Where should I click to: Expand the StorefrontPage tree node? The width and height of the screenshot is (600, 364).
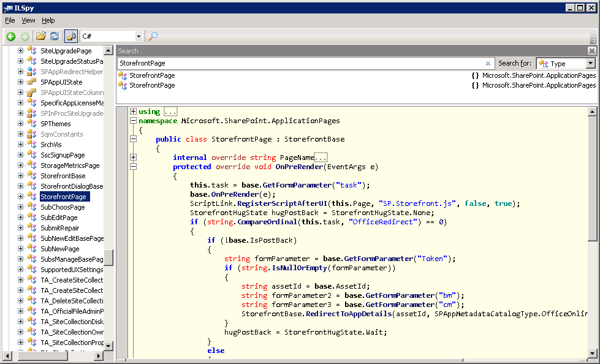coord(21,196)
